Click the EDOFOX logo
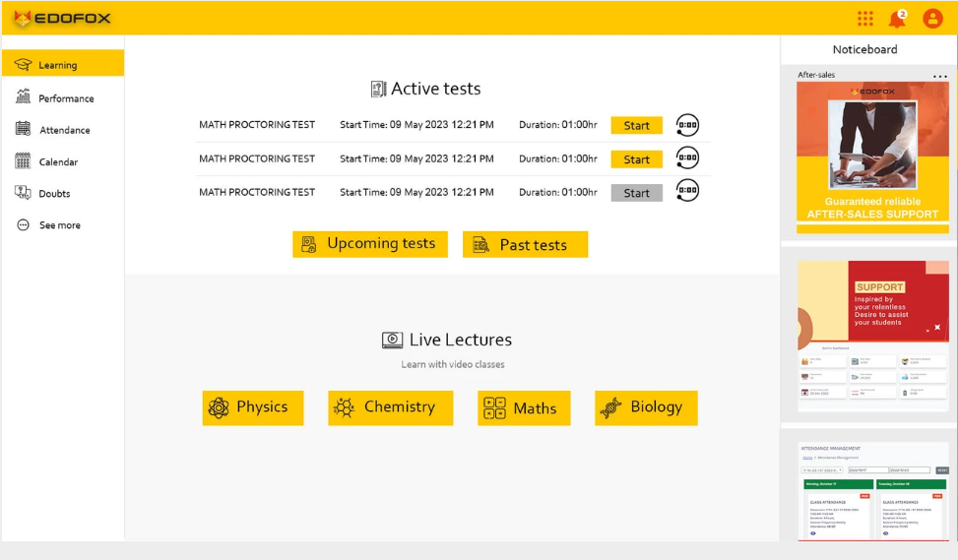This screenshot has height=560, width=958. point(62,19)
